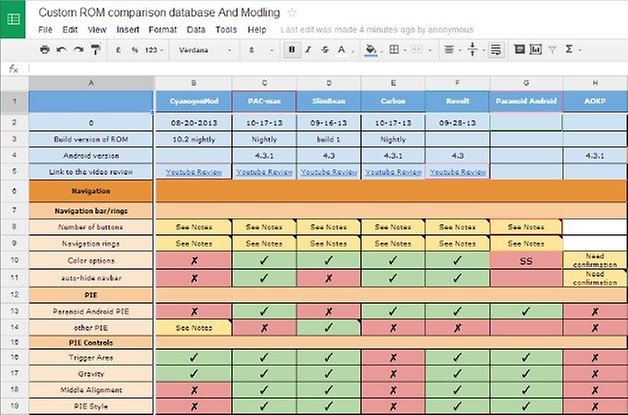This screenshot has height=415, width=628.
Task: Click the Filter funnel icon
Action: click(x=552, y=50)
